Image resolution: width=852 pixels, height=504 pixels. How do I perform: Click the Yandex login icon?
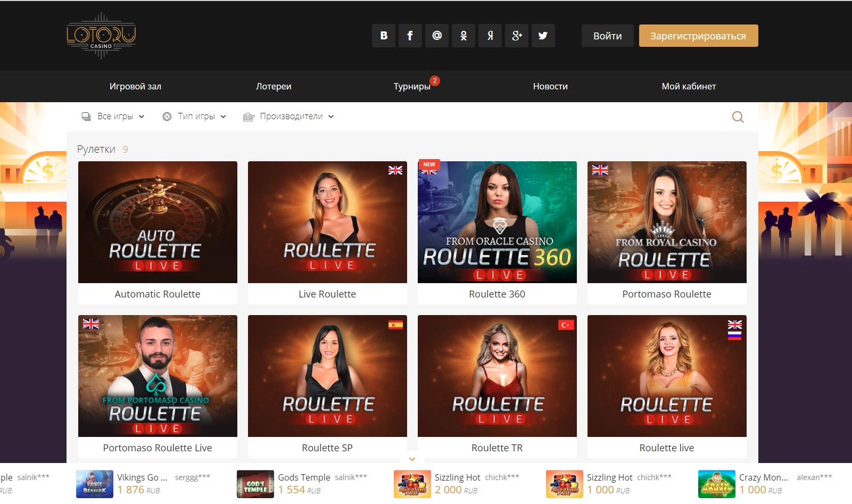490,36
